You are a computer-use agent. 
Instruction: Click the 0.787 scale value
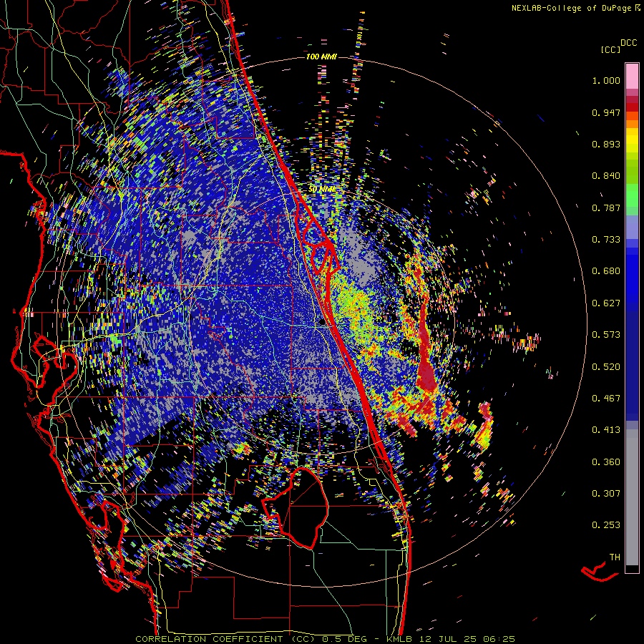[606, 208]
